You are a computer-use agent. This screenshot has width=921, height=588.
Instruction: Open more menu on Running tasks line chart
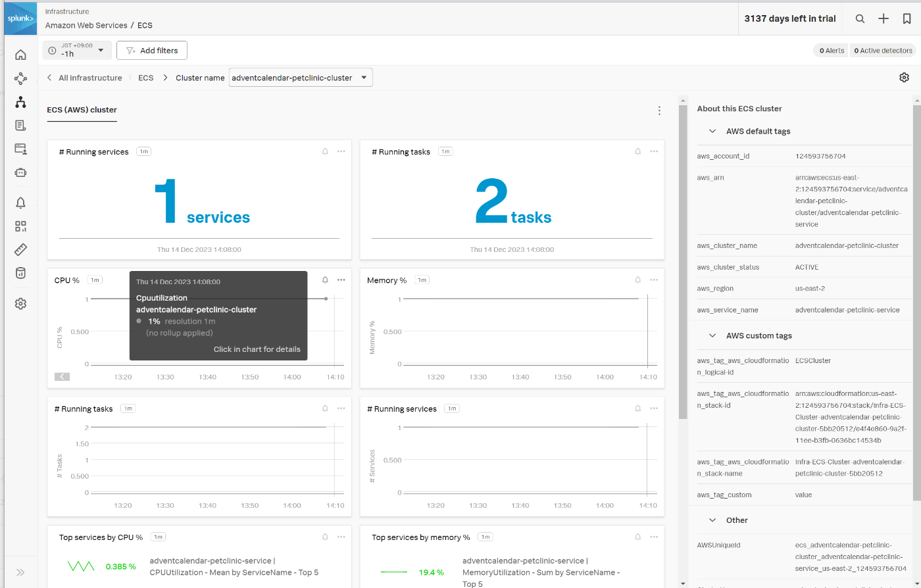pos(341,408)
